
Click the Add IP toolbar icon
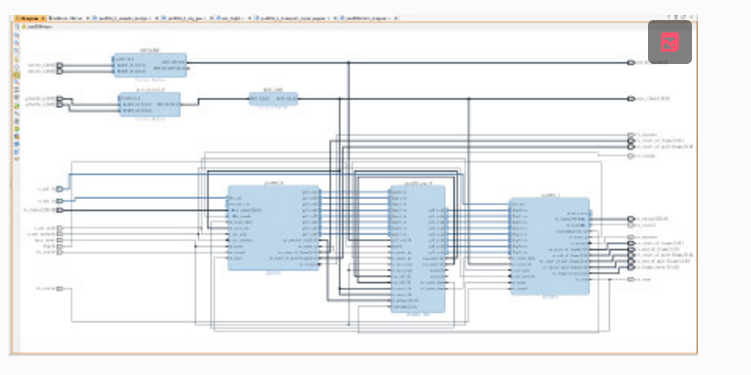click(17, 106)
